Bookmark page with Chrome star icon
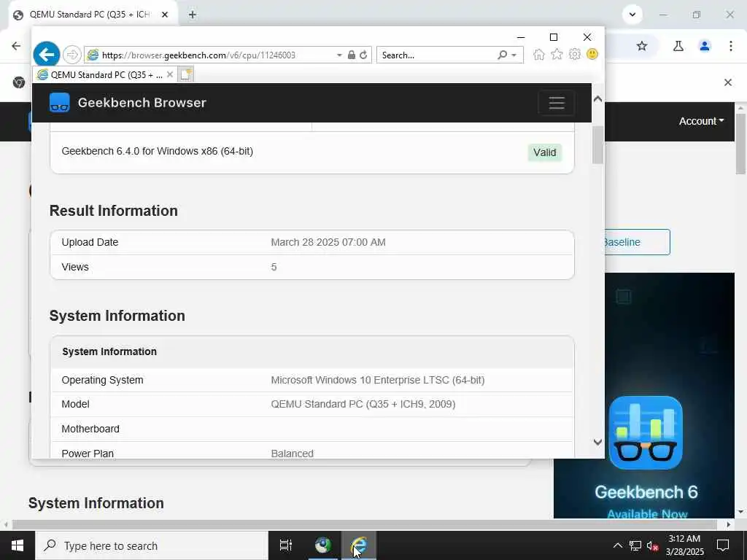Screen dimensions: 747x560 pos(642,46)
